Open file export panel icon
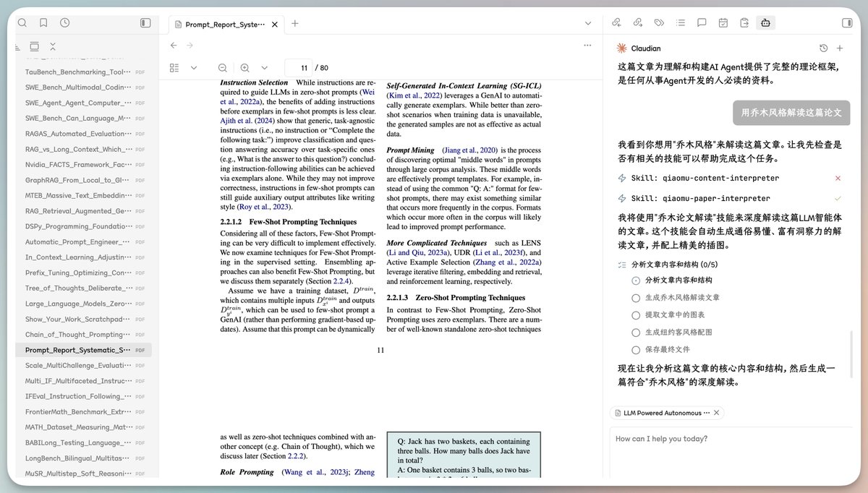The image size is (868, 493). (744, 23)
